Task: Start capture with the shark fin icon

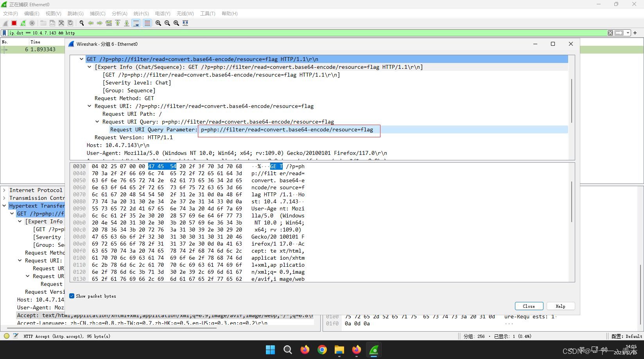Action: tap(5, 23)
